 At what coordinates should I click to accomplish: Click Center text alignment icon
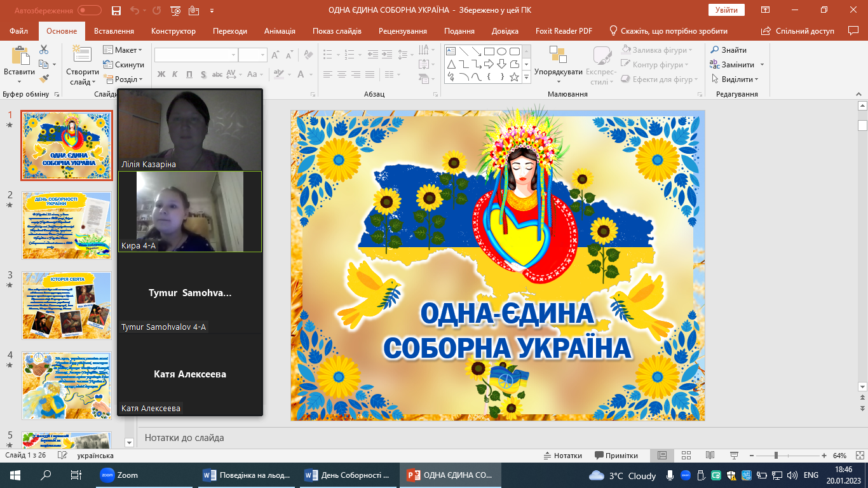pyautogui.click(x=341, y=74)
